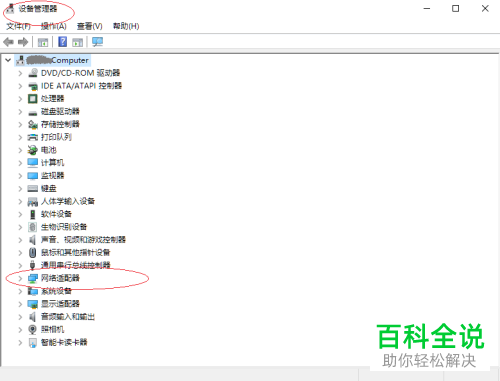Image resolution: width=500 pixels, height=381 pixels.
Task: Click the 处理器 processor icon
Action: point(33,99)
